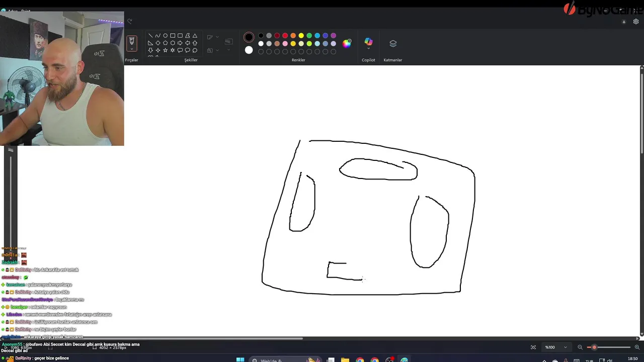Select the Curve shape
This screenshot has height=362, width=644.
[x=158, y=36]
